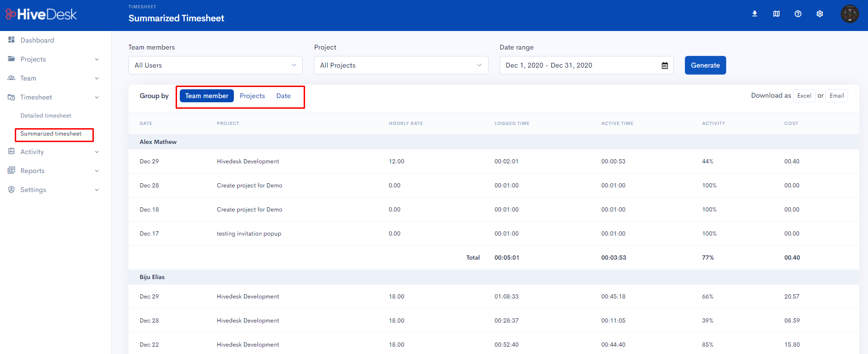
Task: Click the COST column header
Action: click(791, 124)
